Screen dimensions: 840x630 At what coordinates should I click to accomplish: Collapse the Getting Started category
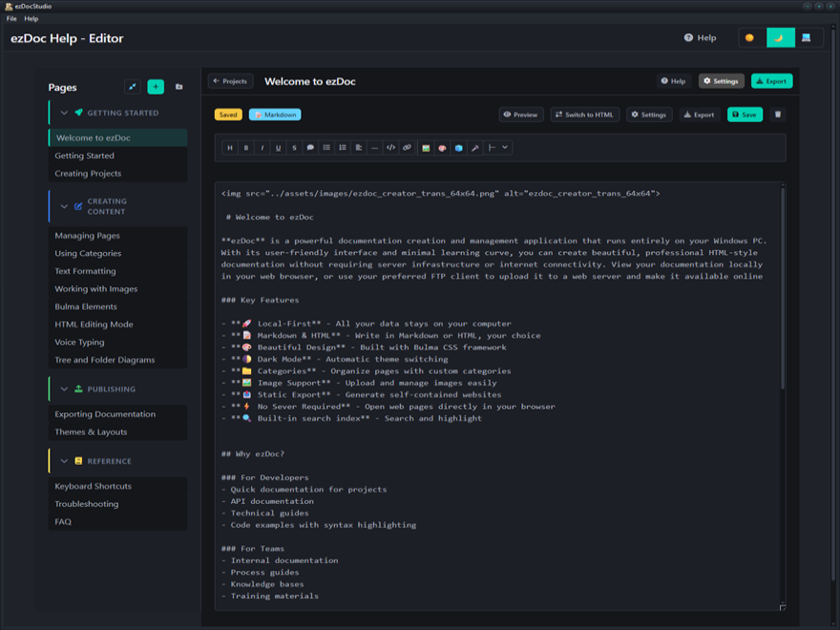click(x=64, y=113)
